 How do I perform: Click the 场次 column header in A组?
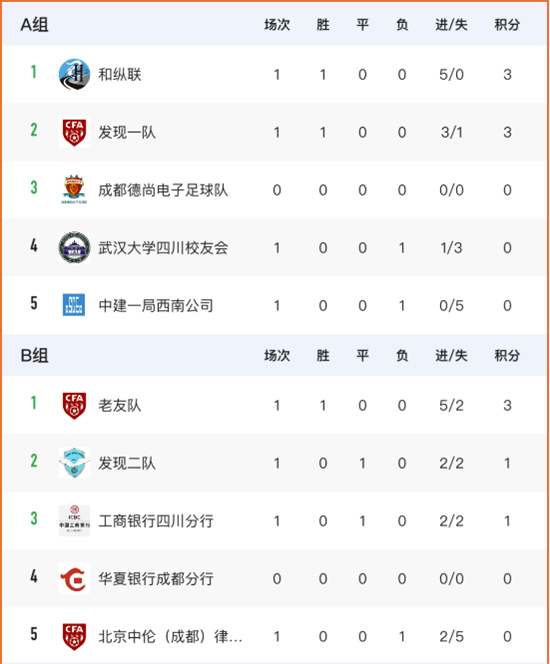coord(277,25)
